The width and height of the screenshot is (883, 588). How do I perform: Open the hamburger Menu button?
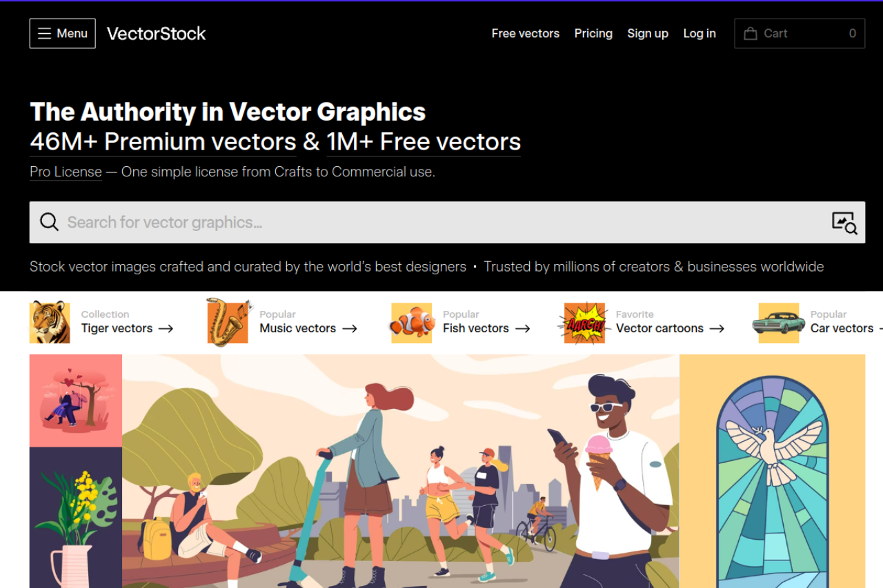coord(62,33)
